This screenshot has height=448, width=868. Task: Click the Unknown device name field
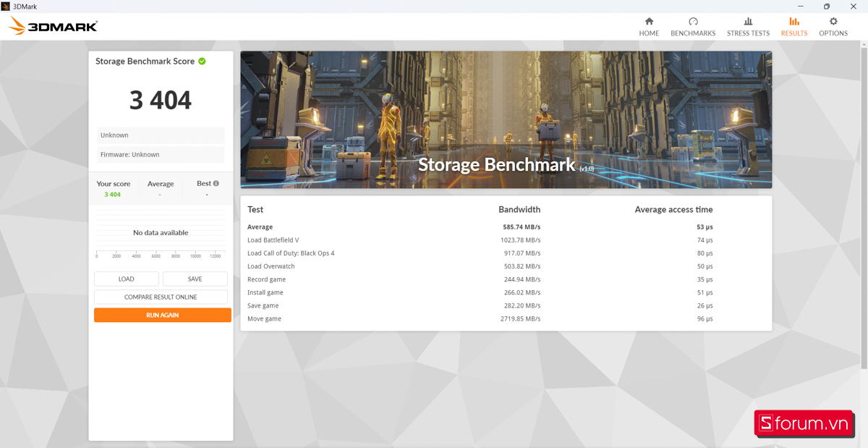point(161,135)
